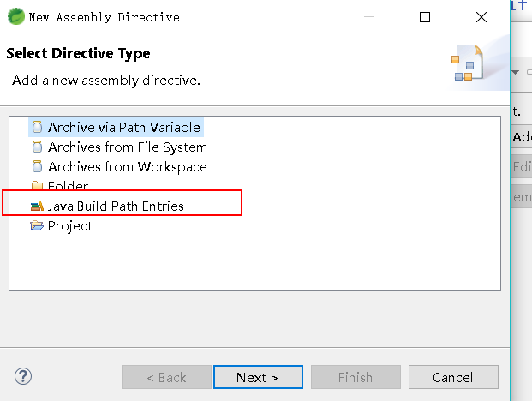532x401 pixels.
Task: Select the "Folder" directive label
Action: click(68, 186)
